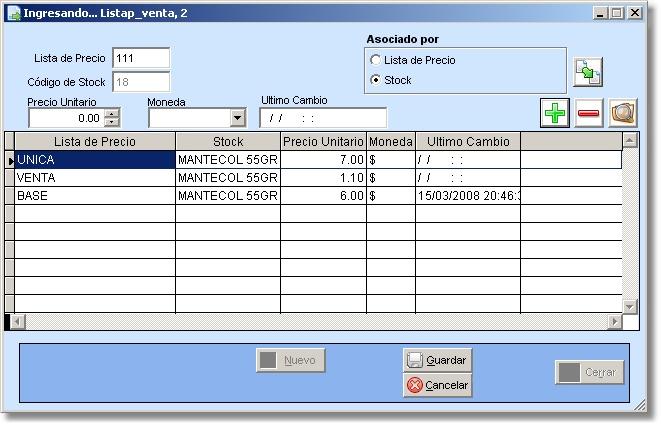Click the magnifier search icon
This screenshot has width=661, height=426.
623,113
